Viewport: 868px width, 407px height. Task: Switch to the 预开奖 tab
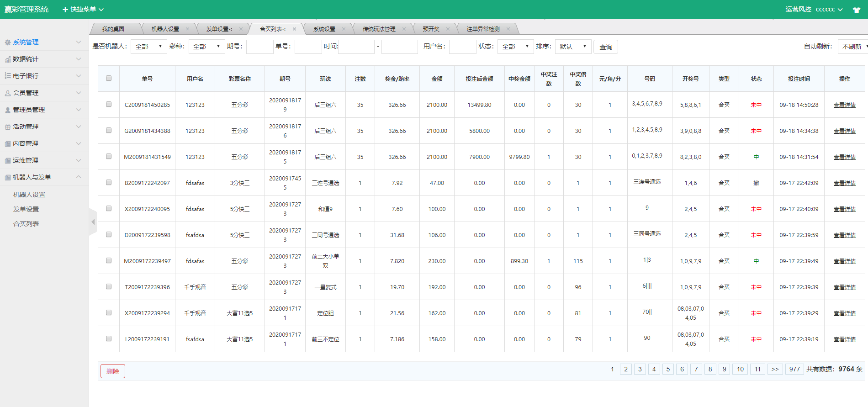click(431, 29)
